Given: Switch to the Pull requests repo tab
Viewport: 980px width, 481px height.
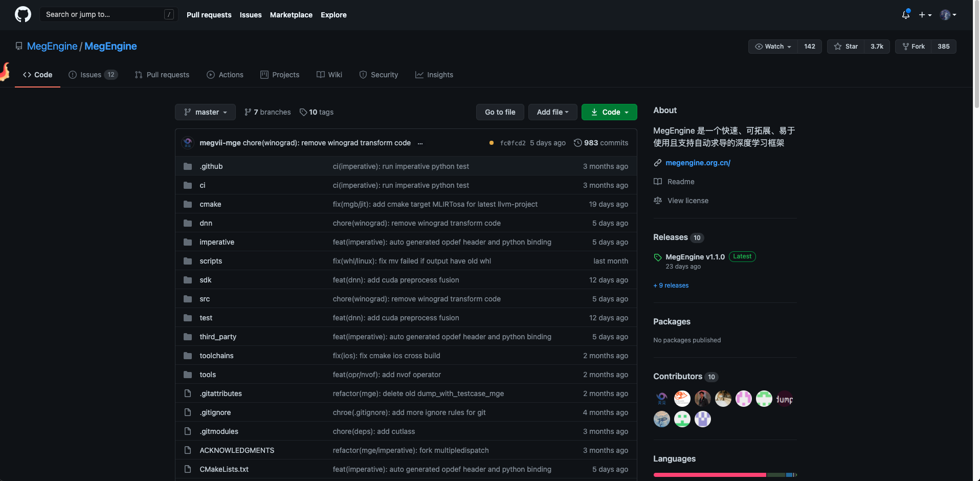Looking at the screenshot, I should [x=162, y=75].
